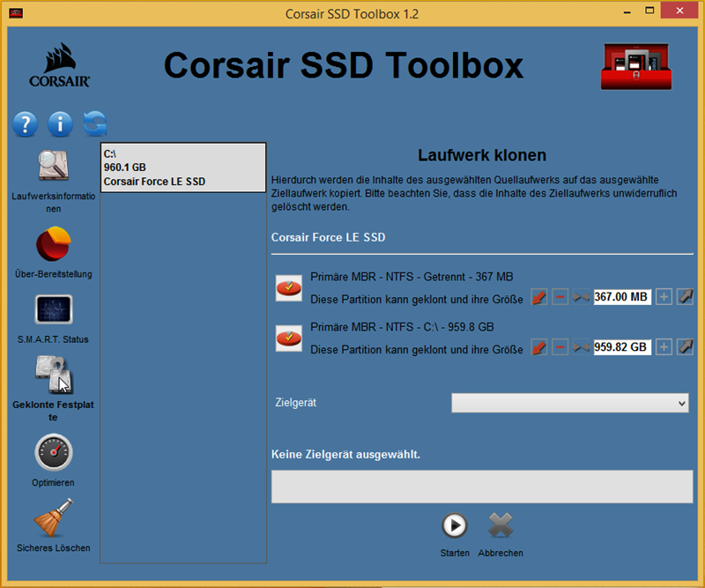
Task: Toggle the 367 MB partition checkmark
Action: pyautogui.click(x=289, y=288)
